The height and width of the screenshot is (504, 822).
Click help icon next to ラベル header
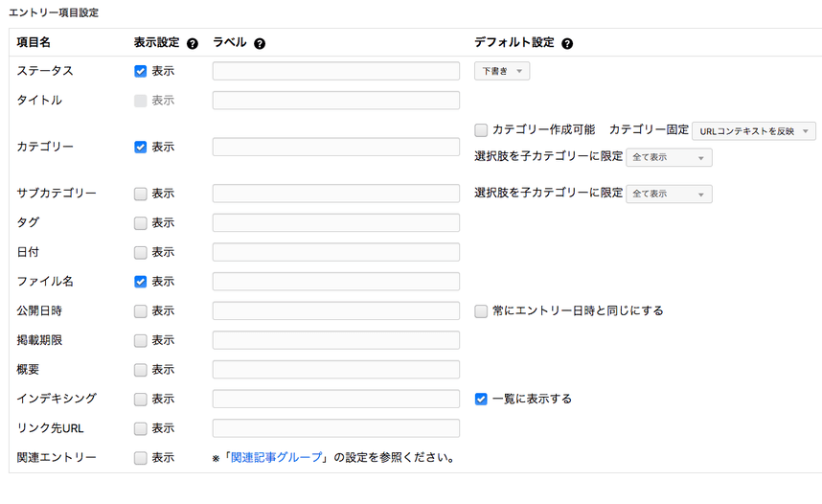[260, 44]
